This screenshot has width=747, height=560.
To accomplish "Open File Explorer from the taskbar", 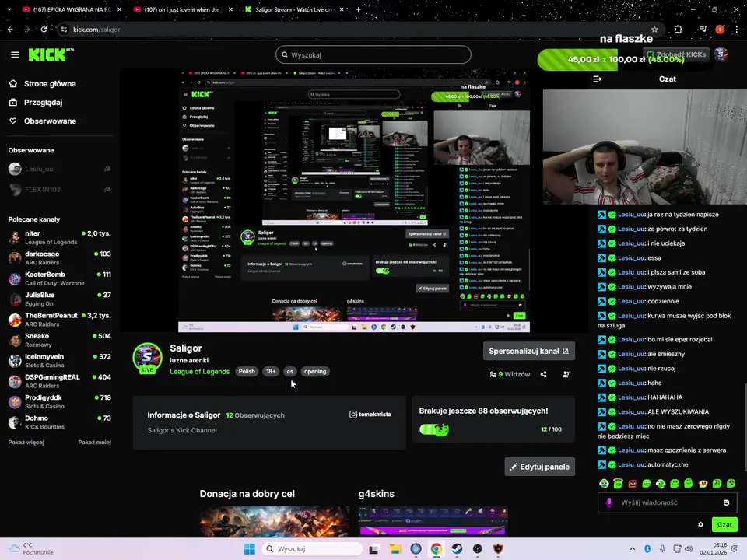I will click(x=395, y=549).
